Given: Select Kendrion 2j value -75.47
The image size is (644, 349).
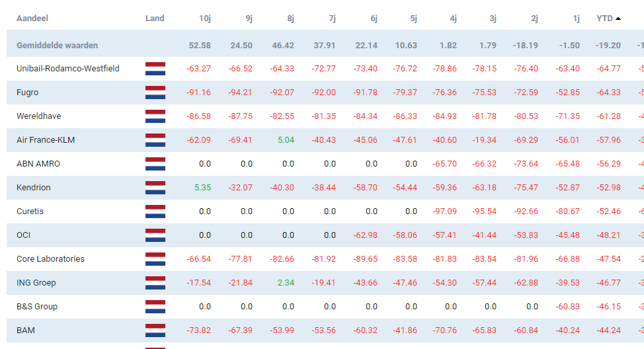Looking at the screenshot, I should click(526, 188).
